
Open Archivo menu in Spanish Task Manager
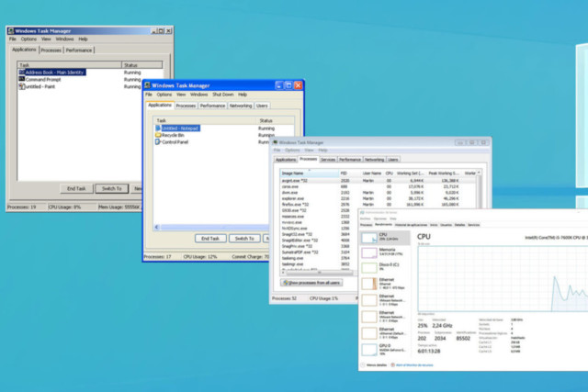pyautogui.click(x=366, y=218)
